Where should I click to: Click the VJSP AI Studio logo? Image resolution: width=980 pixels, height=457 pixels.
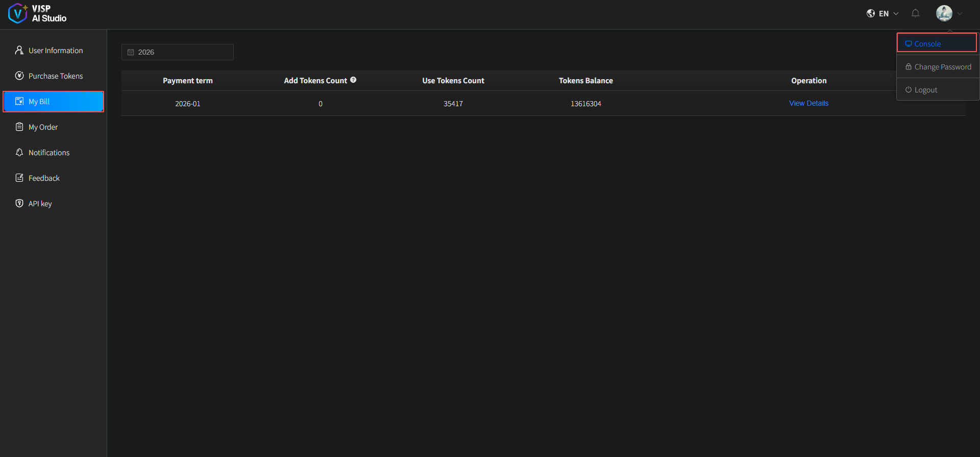tap(37, 13)
